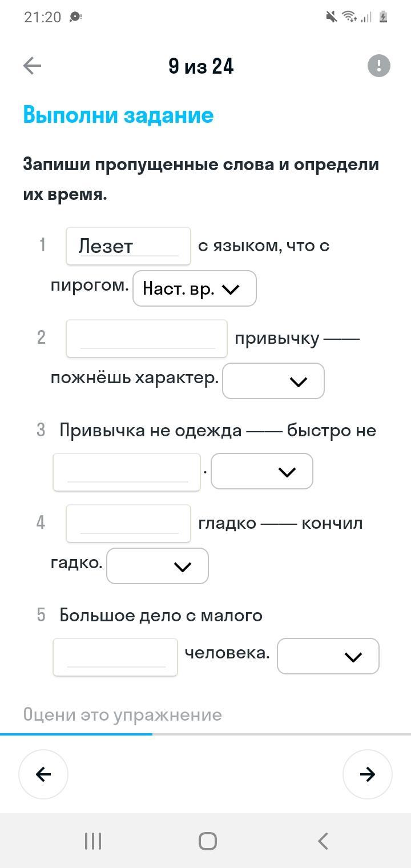
Task: Focus the blank before человека
Action: pos(115,657)
